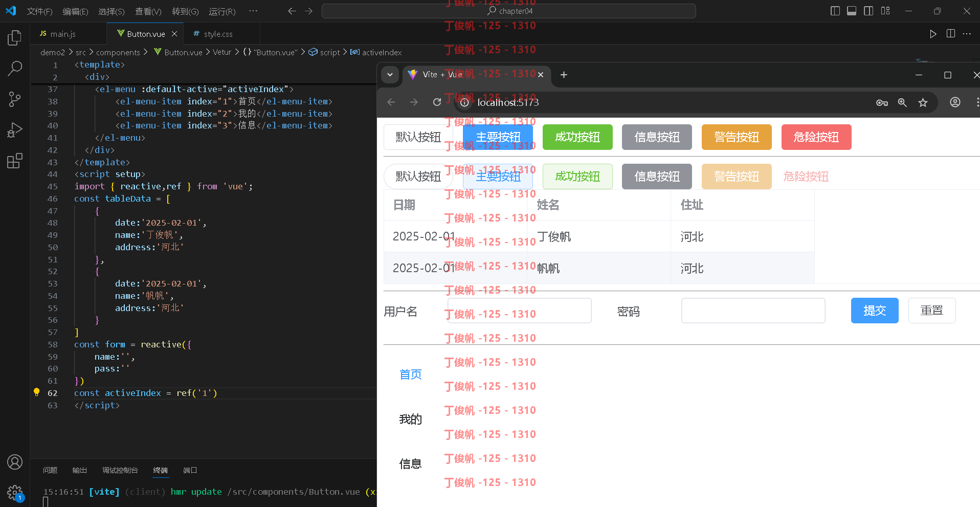Open the Run and Debug view

(15, 130)
